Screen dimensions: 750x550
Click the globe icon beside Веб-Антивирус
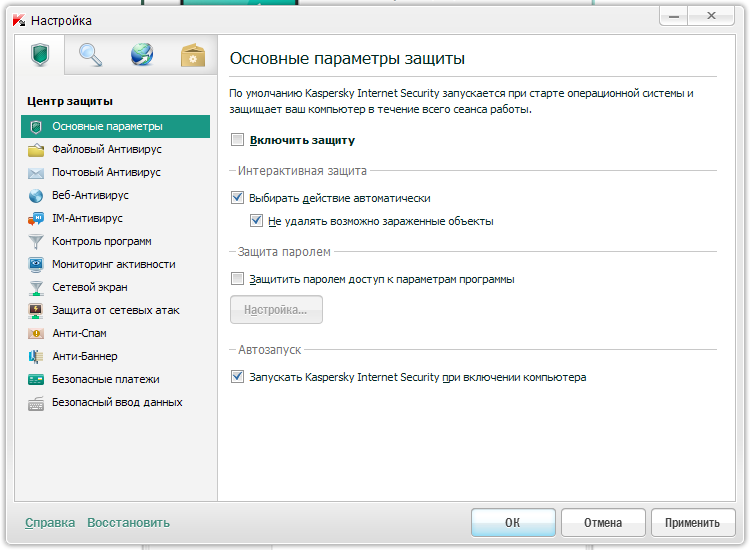tap(36, 196)
